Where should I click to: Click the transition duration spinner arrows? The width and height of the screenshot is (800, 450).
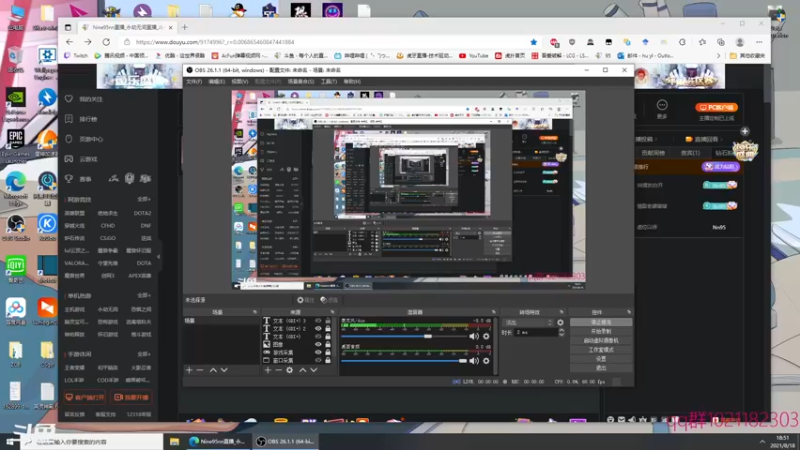click(x=561, y=332)
